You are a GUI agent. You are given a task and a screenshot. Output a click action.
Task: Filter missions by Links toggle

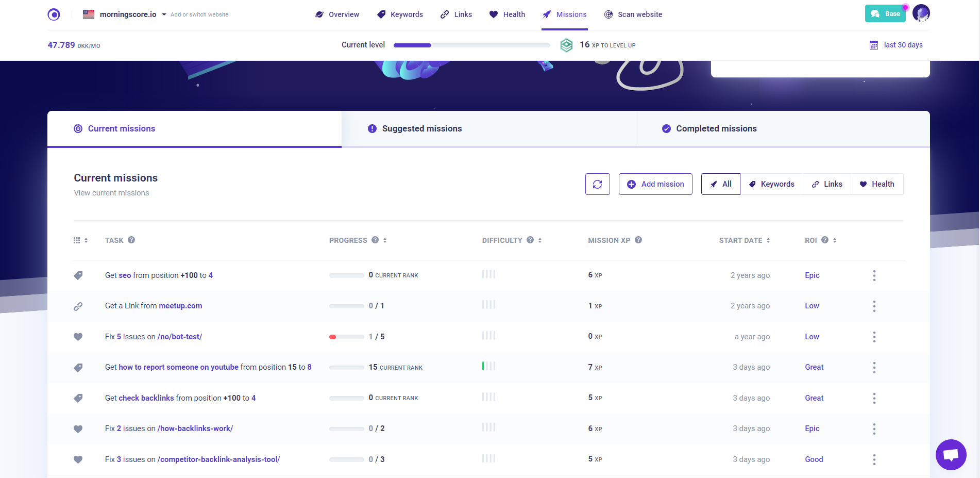tap(827, 184)
